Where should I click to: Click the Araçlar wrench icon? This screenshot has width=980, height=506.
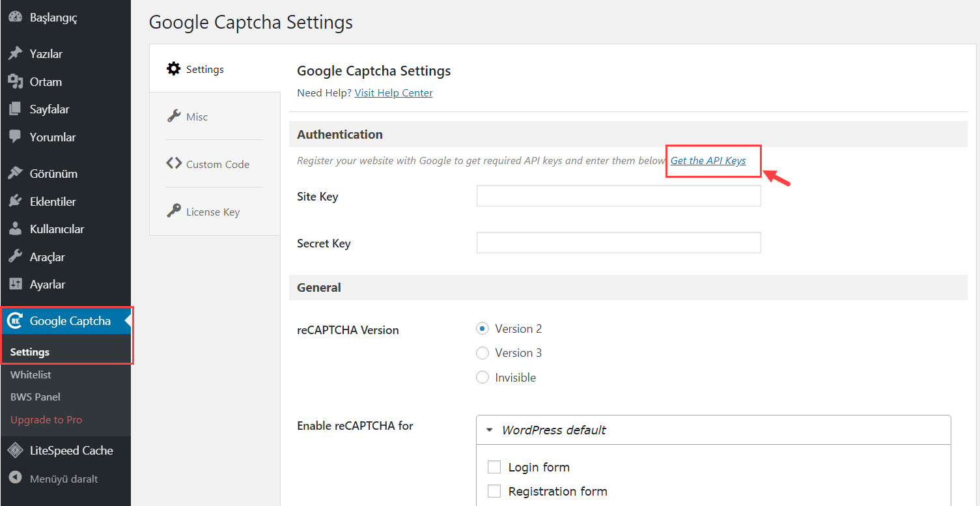(x=15, y=257)
